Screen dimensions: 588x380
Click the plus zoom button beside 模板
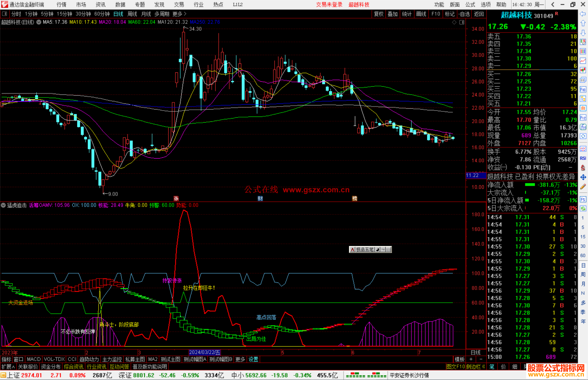click(471, 359)
